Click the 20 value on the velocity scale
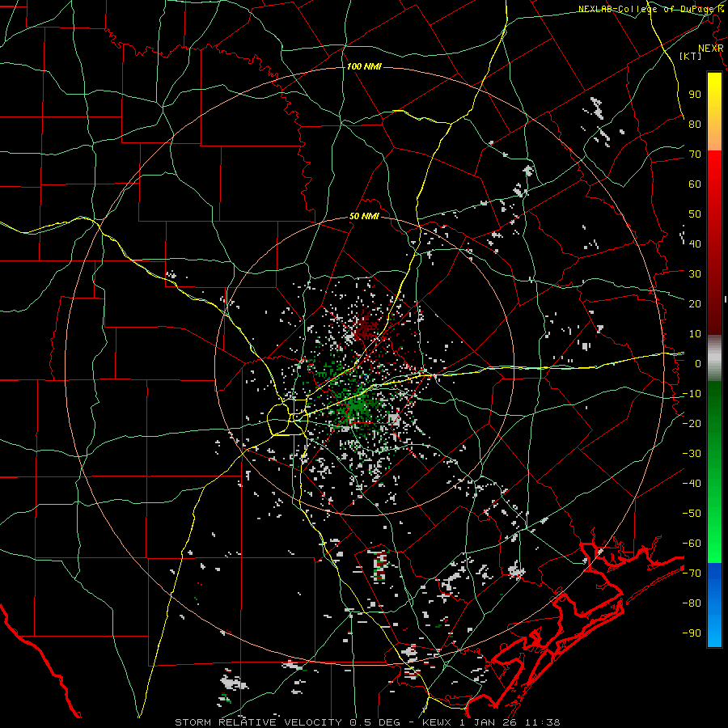Screen dimensions: 728x728 click(x=695, y=303)
